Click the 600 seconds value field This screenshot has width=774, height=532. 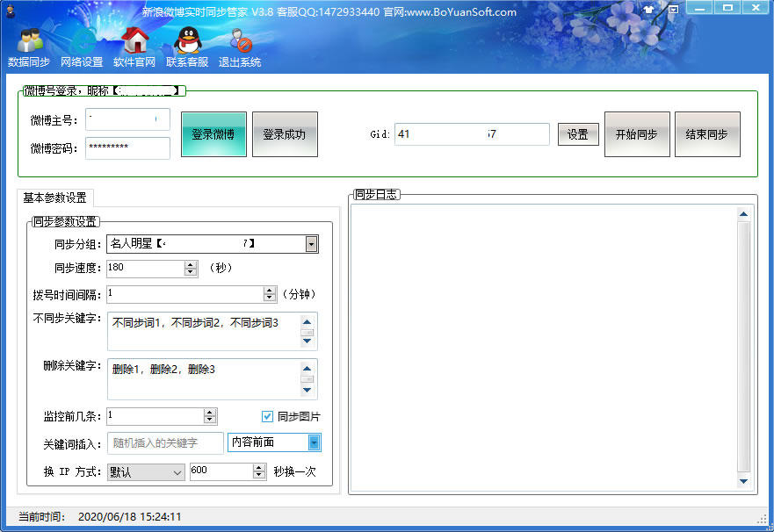click(221, 471)
